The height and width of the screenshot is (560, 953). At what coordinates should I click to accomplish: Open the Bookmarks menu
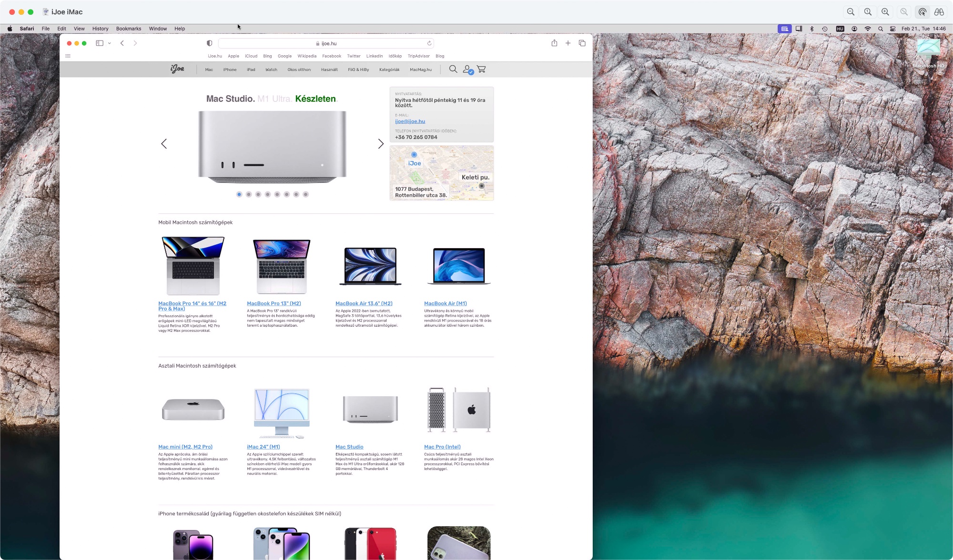pos(129,29)
